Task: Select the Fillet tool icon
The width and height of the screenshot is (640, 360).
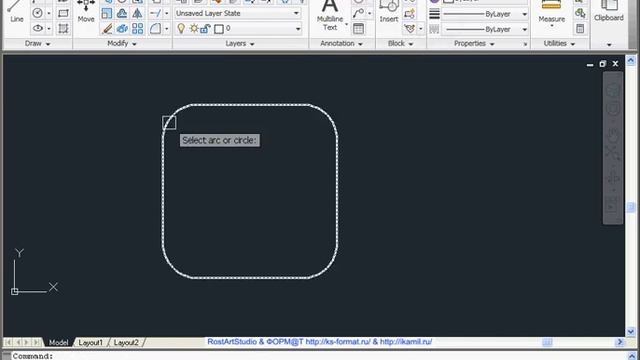Action: [155, 29]
